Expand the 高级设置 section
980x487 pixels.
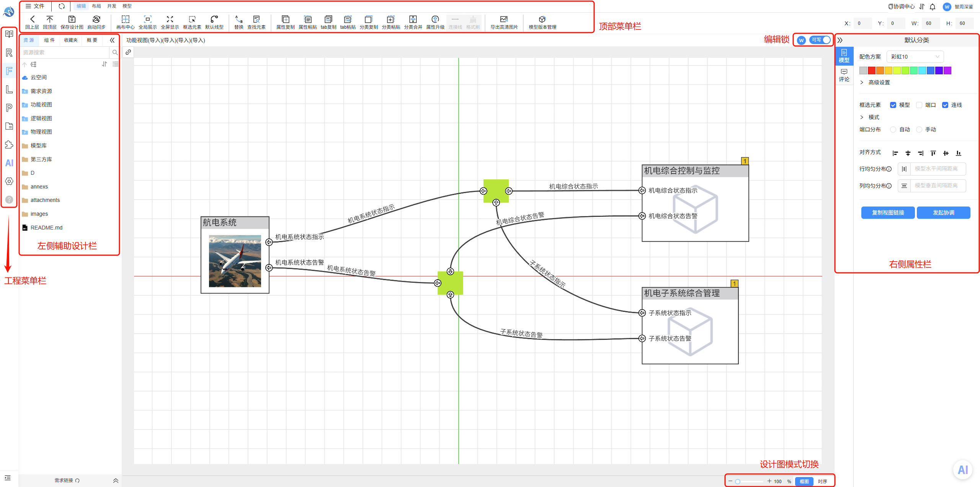pyautogui.click(x=875, y=82)
